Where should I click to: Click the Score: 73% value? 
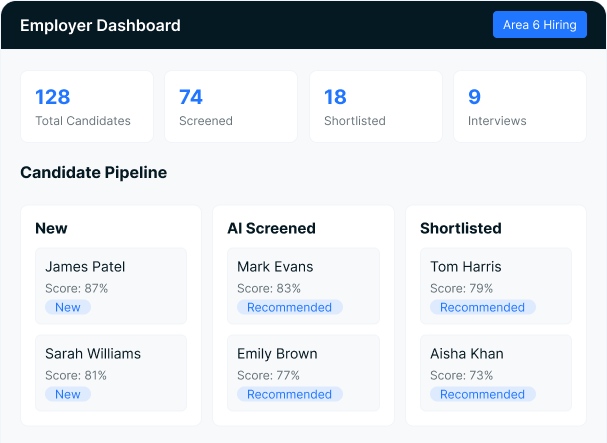pyautogui.click(x=461, y=375)
